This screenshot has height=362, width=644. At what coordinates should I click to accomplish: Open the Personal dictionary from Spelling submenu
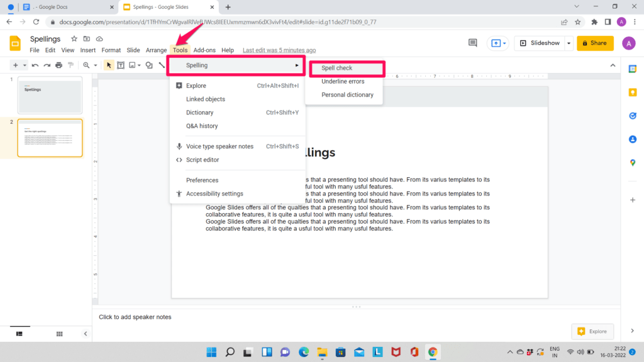click(x=347, y=94)
